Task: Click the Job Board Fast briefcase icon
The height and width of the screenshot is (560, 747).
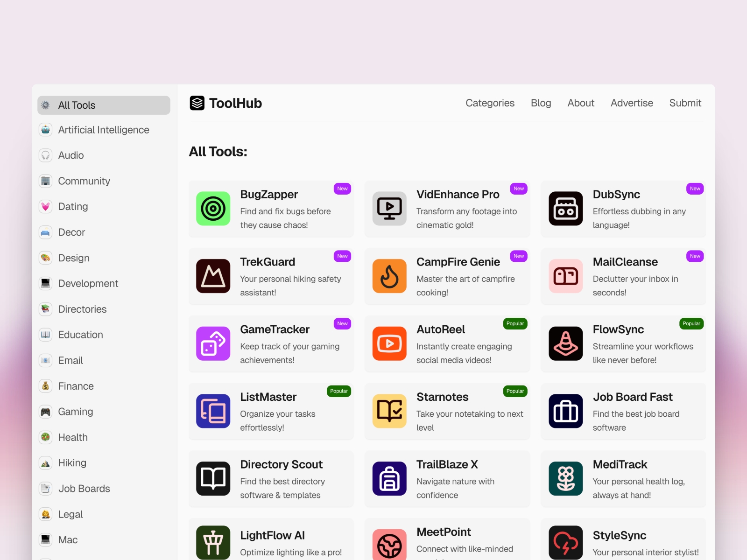Action: [x=565, y=411]
